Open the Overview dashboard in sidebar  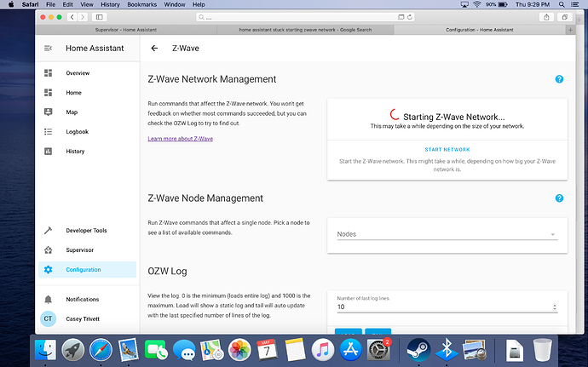[x=78, y=73]
